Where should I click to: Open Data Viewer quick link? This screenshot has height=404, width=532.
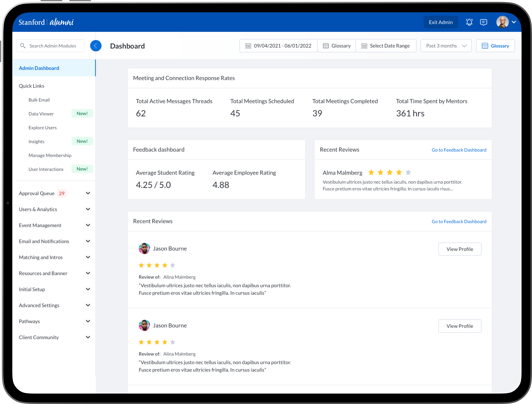pyautogui.click(x=41, y=114)
